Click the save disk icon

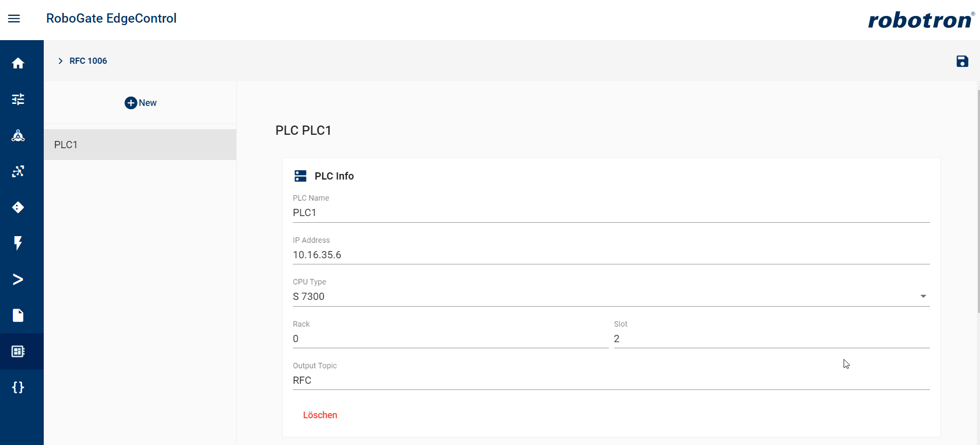(x=962, y=61)
